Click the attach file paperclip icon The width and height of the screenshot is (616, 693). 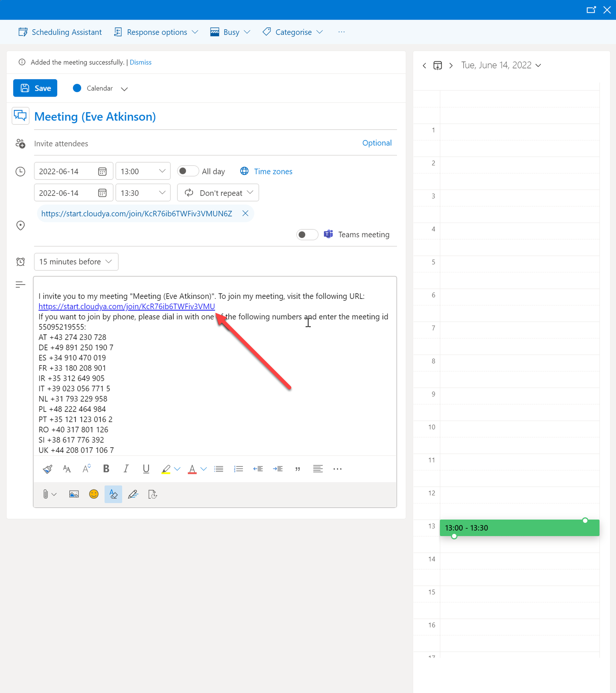[x=46, y=494]
